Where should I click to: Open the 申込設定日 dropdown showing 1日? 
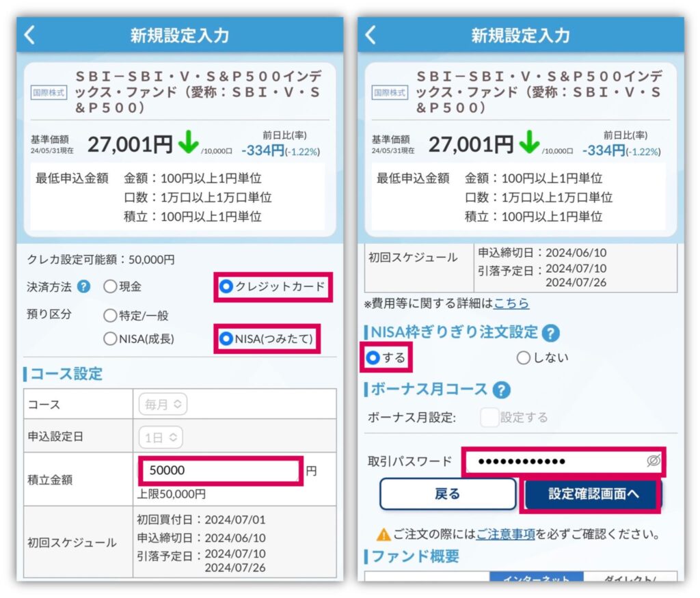click(160, 436)
